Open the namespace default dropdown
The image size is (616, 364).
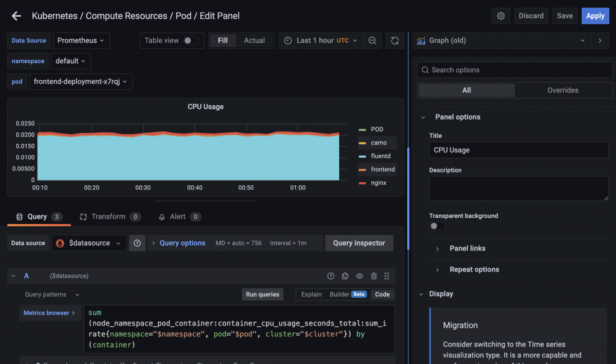[71, 61]
